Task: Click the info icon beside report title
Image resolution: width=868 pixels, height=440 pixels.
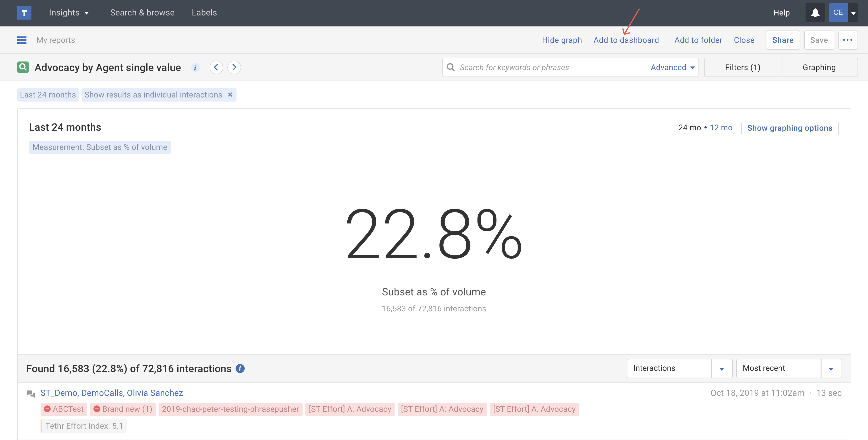Action: [195, 68]
